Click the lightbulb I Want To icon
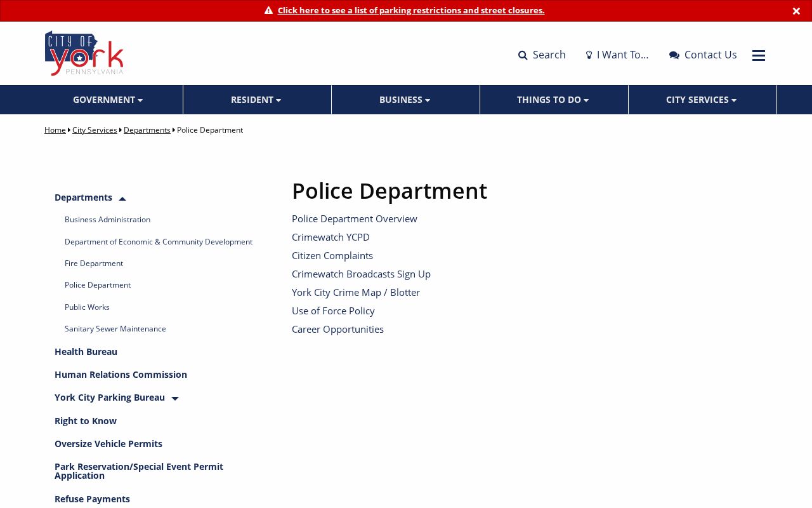This screenshot has width=812, height=508. click(589, 55)
